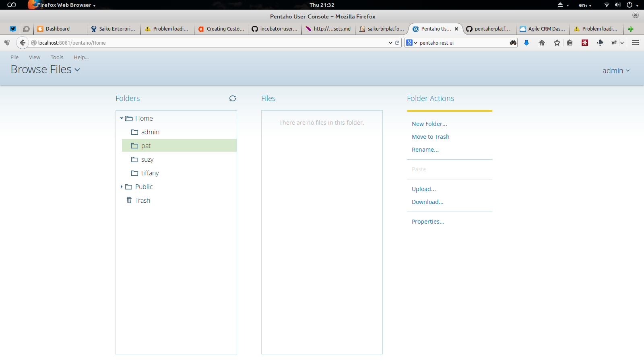This screenshot has width=644, height=362.
Task: Switch to the incubator-user GitHub tab
Action: tap(275, 29)
